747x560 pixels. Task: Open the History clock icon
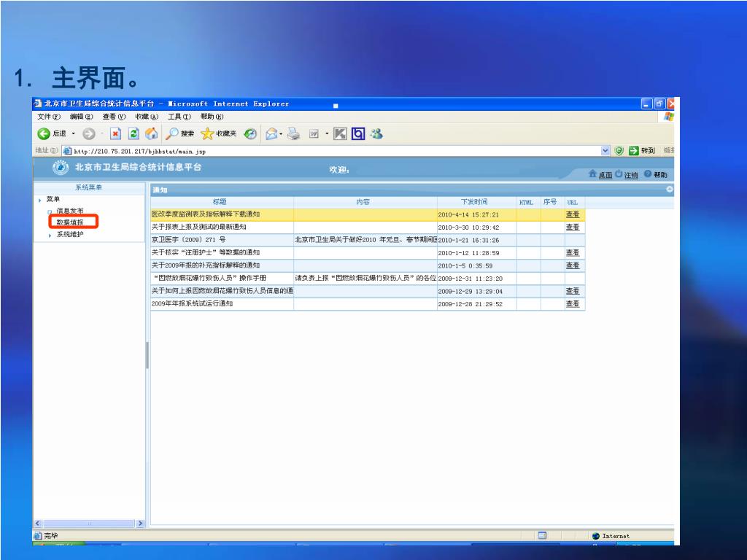(x=250, y=134)
